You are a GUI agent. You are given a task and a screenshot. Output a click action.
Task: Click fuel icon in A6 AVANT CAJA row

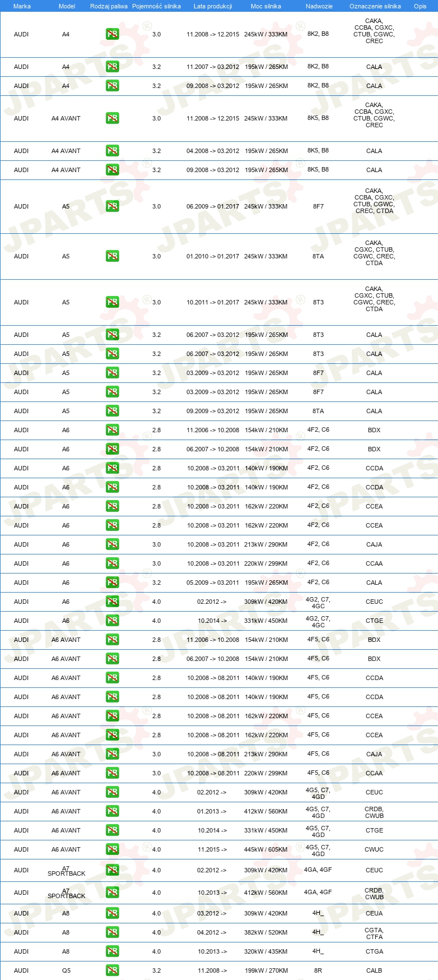(x=113, y=754)
